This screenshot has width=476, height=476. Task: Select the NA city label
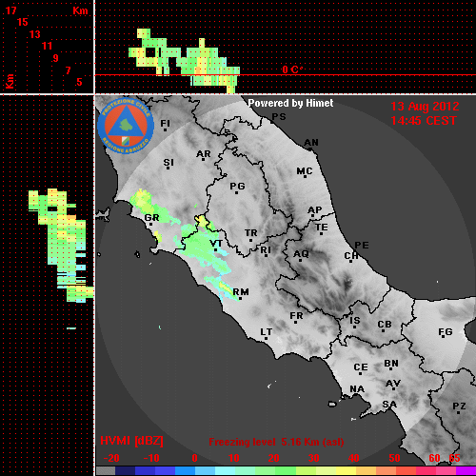point(357,388)
